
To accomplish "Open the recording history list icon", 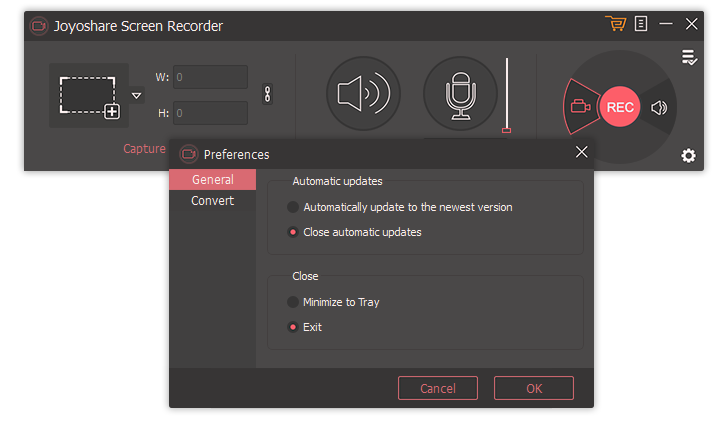I will pyautogui.click(x=689, y=58).
